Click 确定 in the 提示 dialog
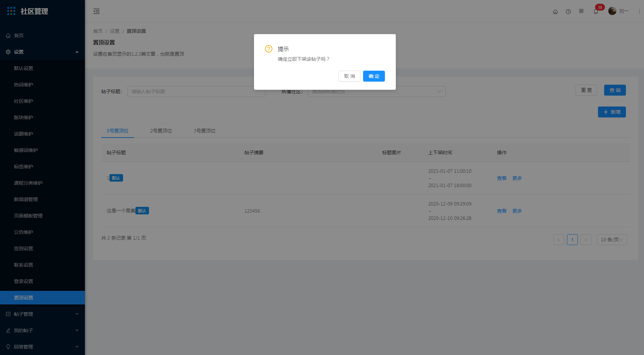 click(374, 76)
